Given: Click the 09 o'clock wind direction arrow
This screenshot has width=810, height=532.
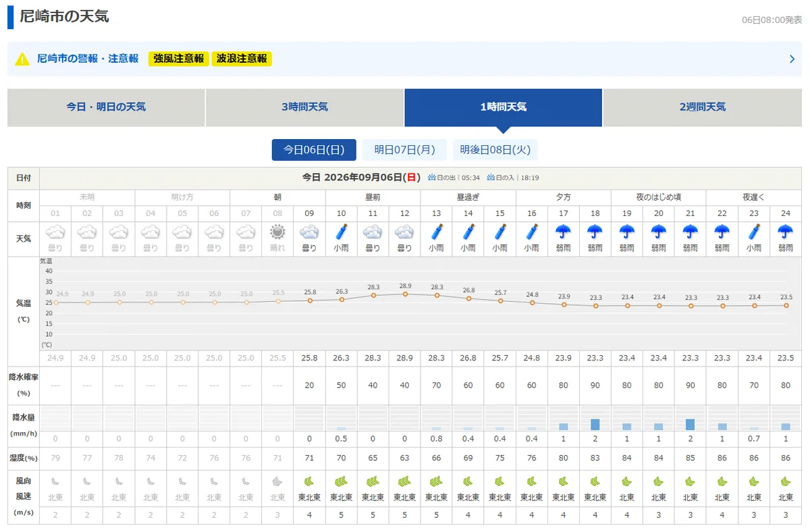Looking at the screenshot, I should pos(309,481).
